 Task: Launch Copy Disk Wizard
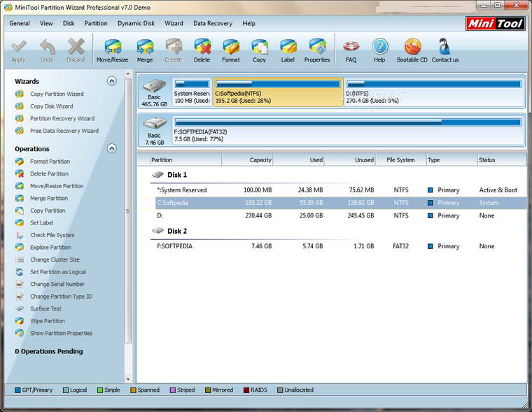52,106
